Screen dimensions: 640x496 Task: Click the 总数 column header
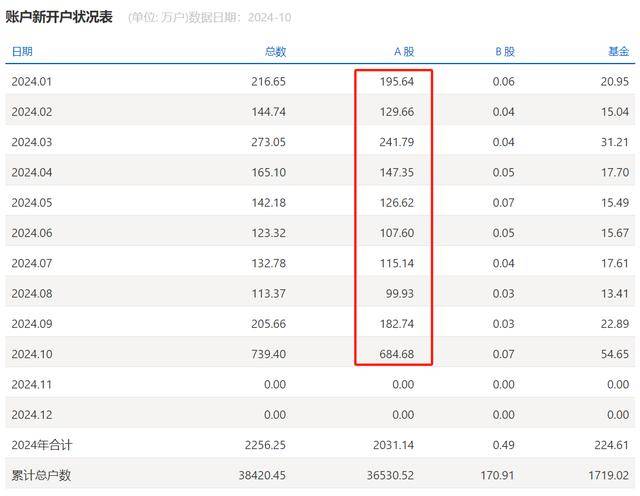(x=275, y=51)
